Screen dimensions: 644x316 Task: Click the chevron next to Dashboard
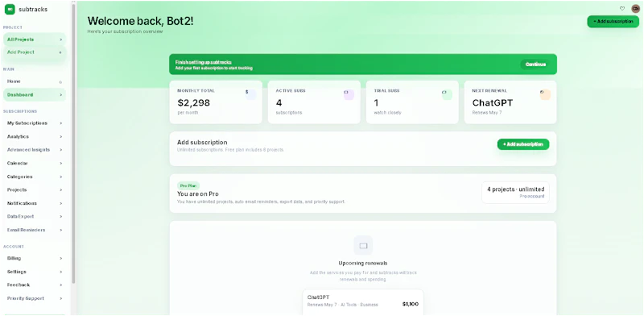60,94
